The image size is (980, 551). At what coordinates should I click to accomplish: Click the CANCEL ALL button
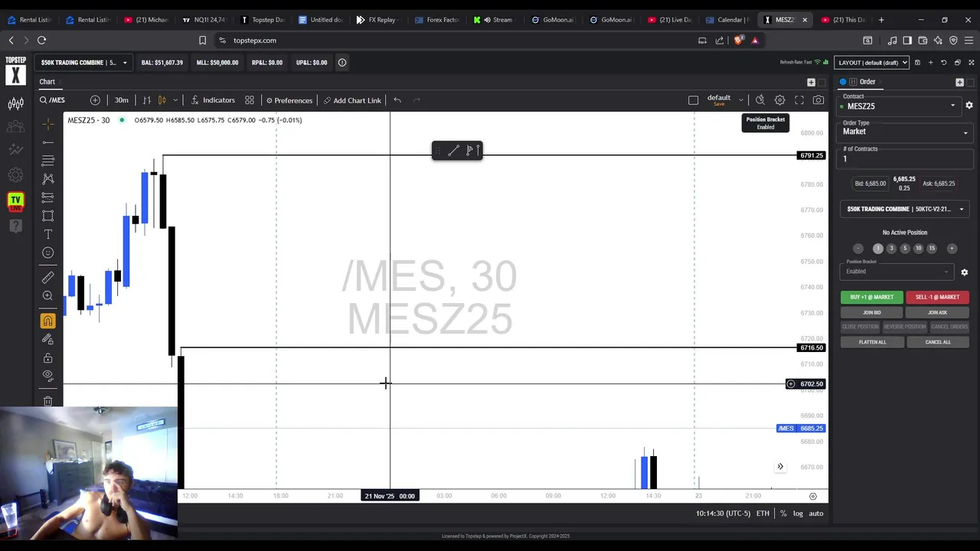coord(937,342)
